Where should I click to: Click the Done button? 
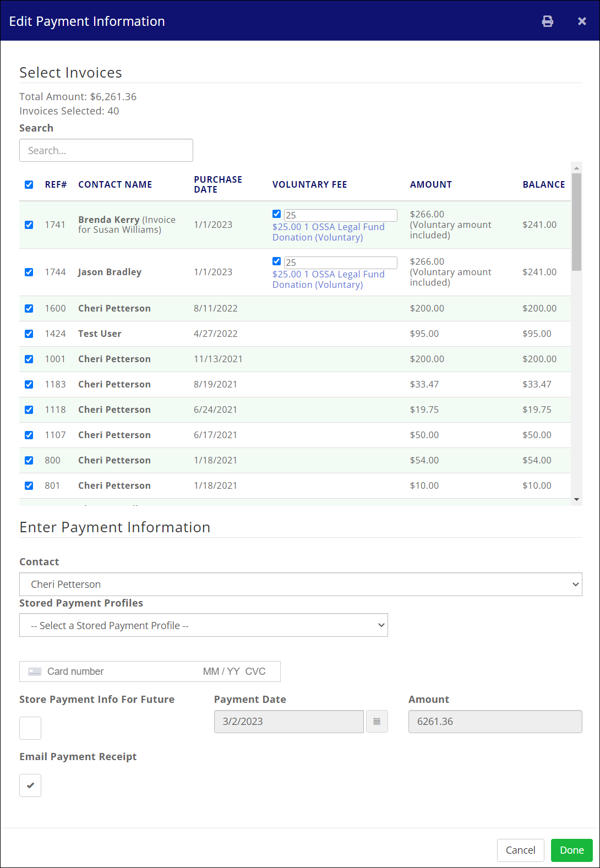[x=572, y=850]
